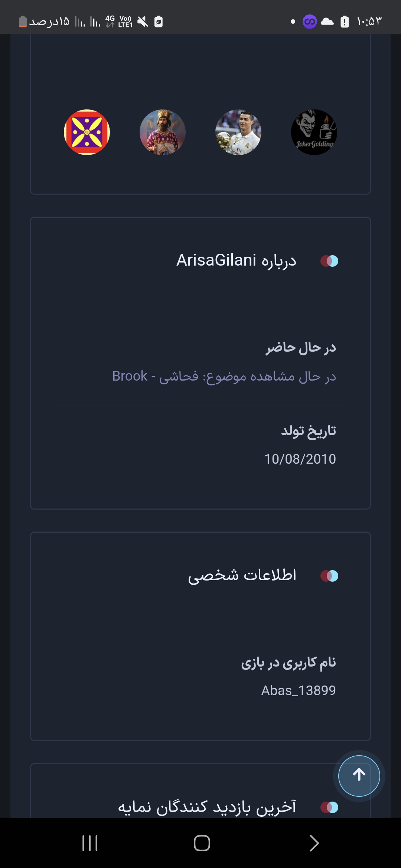
Task: Tap the birth date 10/08/2010
Action: 300,459
